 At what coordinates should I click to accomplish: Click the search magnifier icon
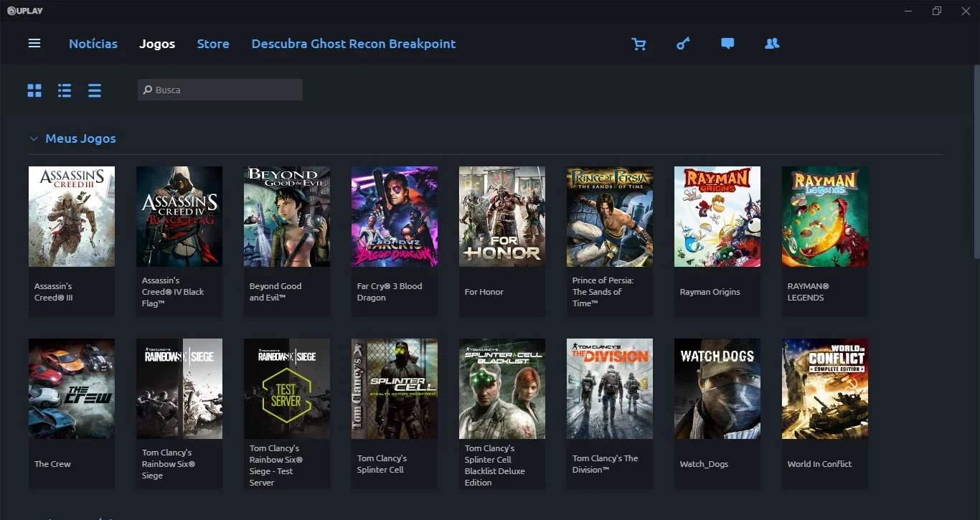[148, 90]
